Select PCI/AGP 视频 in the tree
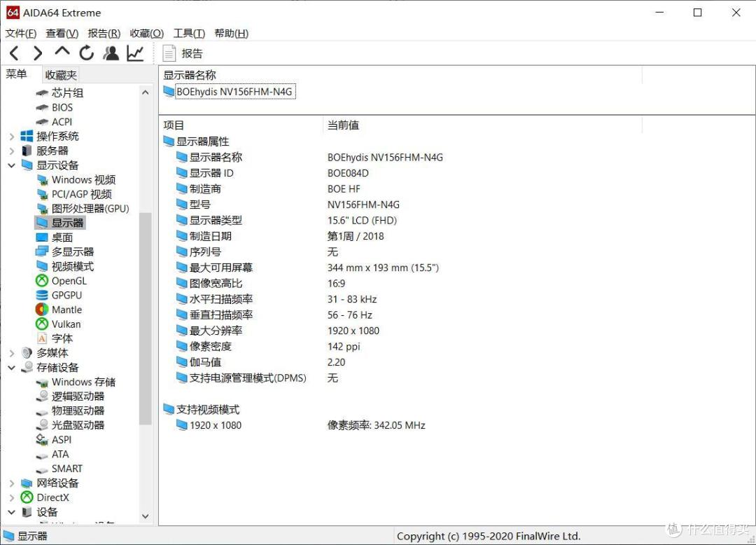Screen dimensions: 756x545 (x=82, y=194)
